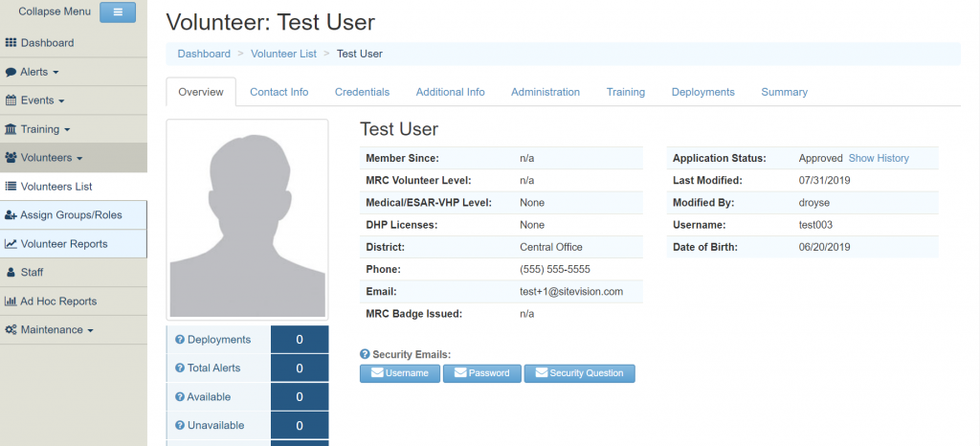
Task: Switch to the Contact Info tab
Action: click(x=278, y=92)
